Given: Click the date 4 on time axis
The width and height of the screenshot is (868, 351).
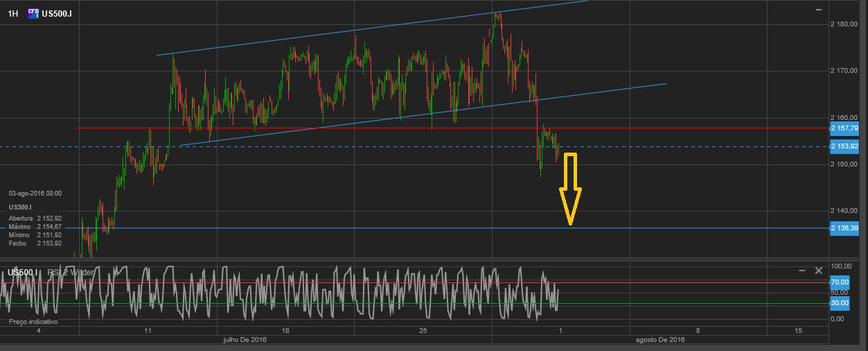Looking at the screenshot, I should [x=39, y=331].
